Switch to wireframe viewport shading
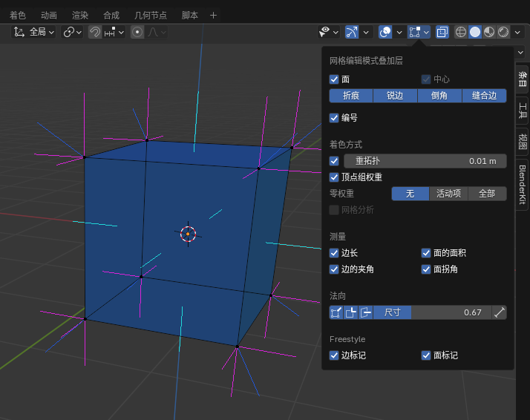530x420 pixels. click(x=461, y=32)
